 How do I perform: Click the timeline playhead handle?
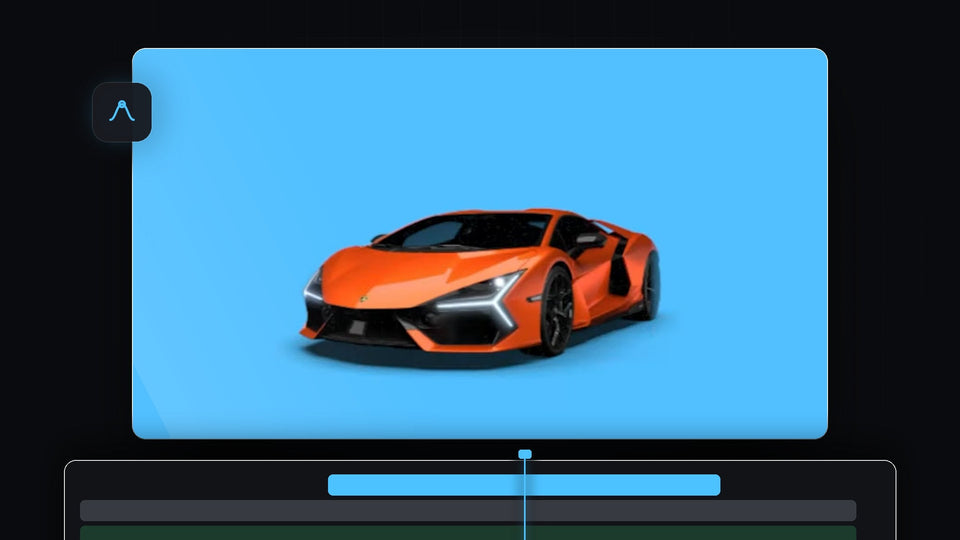(x=525, y=454)
